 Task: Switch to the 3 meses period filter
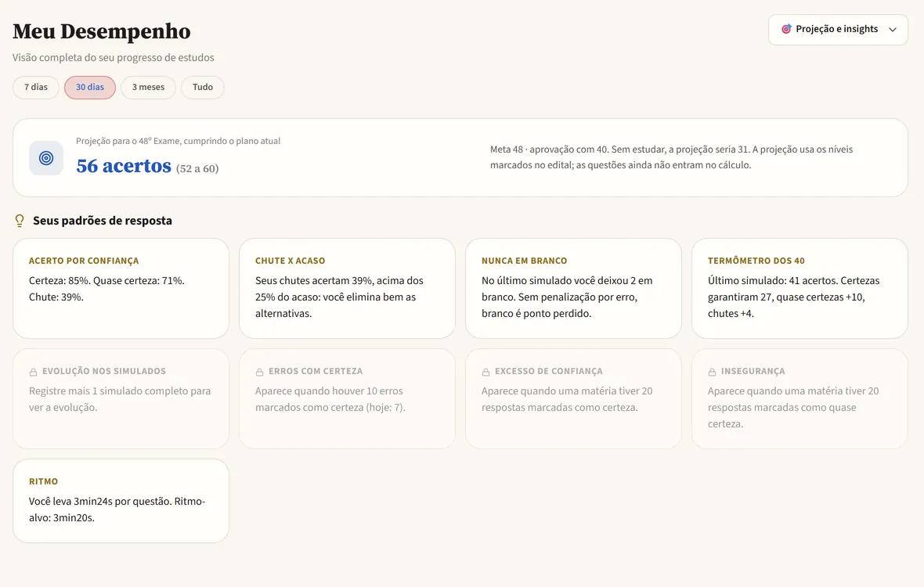(149, 87)
